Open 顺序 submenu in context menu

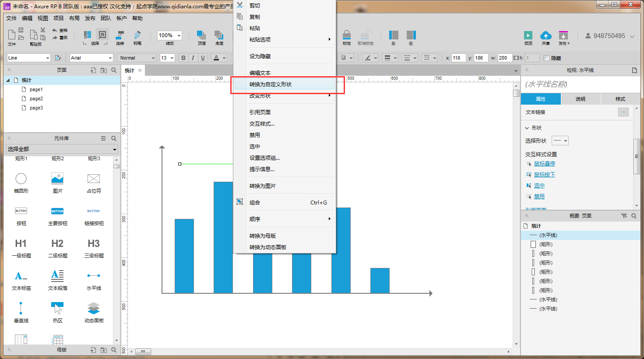click(285, 219)
